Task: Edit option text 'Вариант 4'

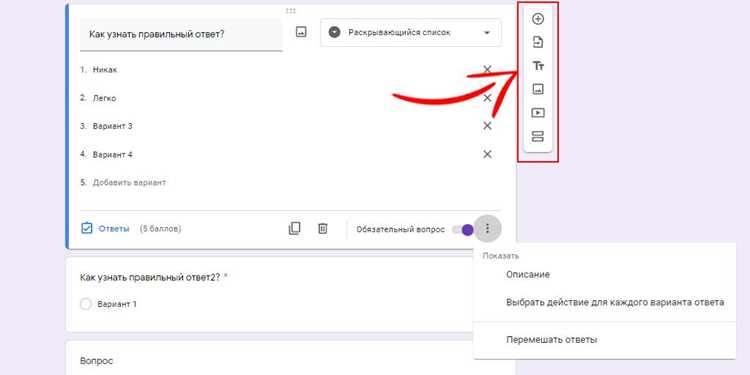Action: pos(112,154)
